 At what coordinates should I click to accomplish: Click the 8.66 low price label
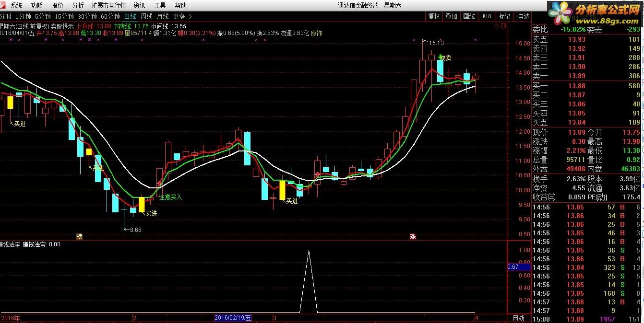[135, 230]
